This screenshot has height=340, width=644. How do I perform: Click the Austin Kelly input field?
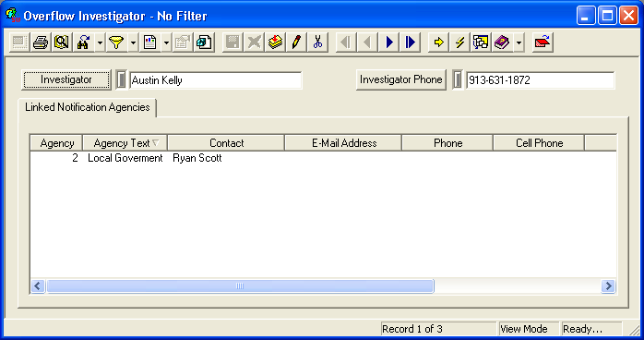pyautogui.click(x=216, y=80)
